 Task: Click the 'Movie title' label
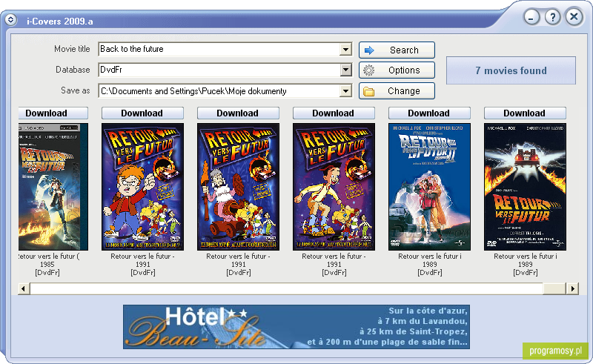(x=72, y=49)
